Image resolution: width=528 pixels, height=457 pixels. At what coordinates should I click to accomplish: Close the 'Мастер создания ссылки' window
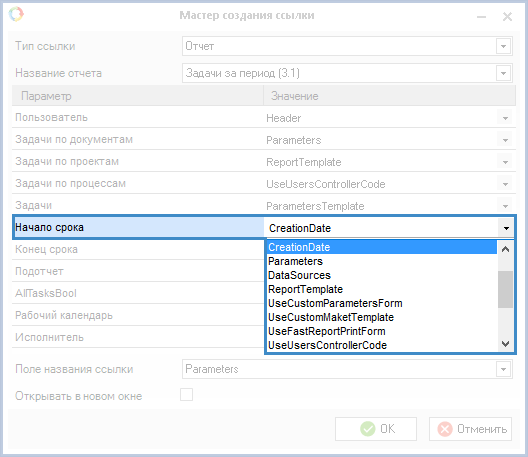pyautogui.click(x=507, y=16)
